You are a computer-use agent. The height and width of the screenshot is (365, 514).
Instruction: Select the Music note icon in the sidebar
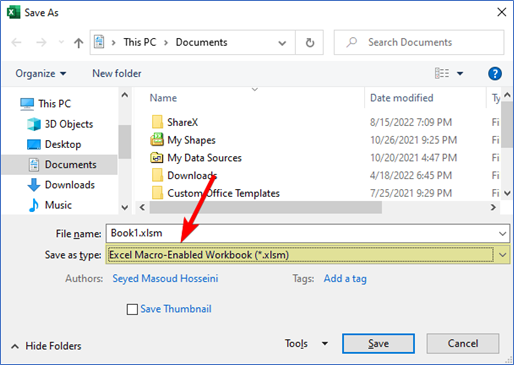[34, 205]
